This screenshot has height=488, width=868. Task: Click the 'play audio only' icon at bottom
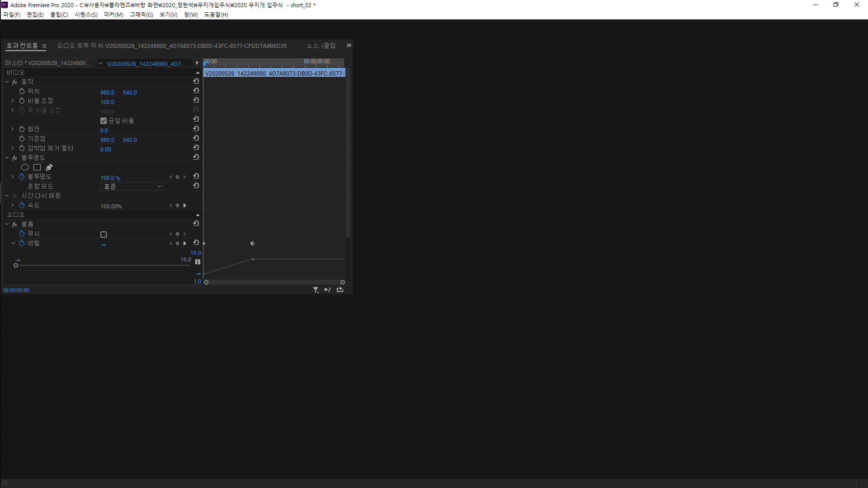pos(327,290)
